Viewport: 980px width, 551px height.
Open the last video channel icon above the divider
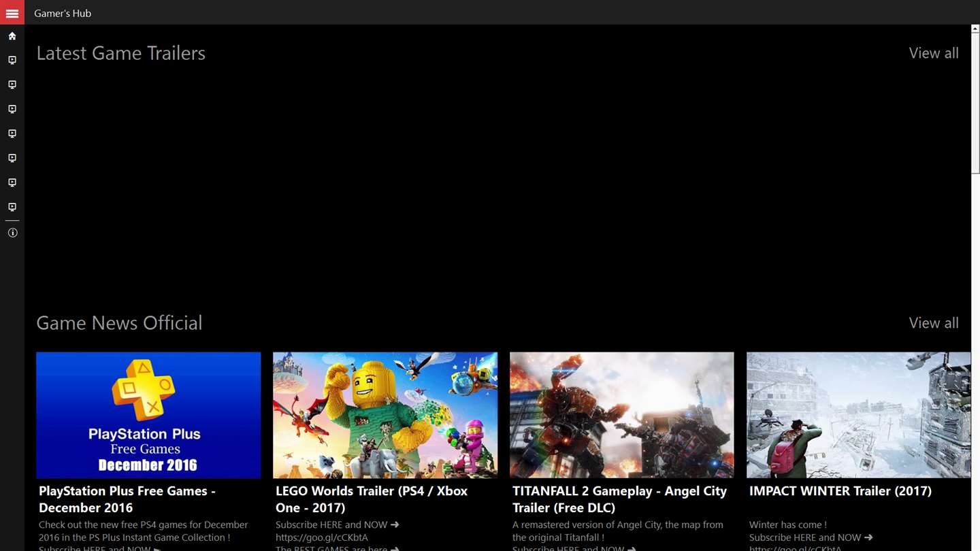(x=12, y=207)
